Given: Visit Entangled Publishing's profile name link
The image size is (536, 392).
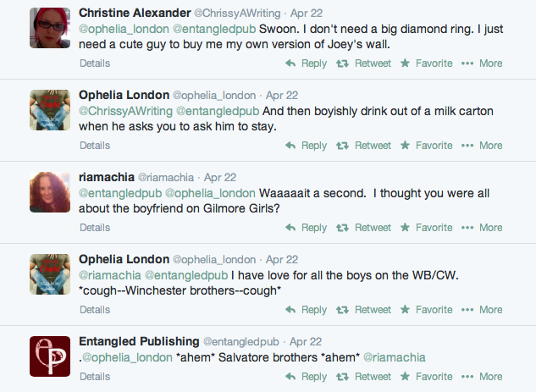Looking at the screenshot, I should [x=138, y=341].
